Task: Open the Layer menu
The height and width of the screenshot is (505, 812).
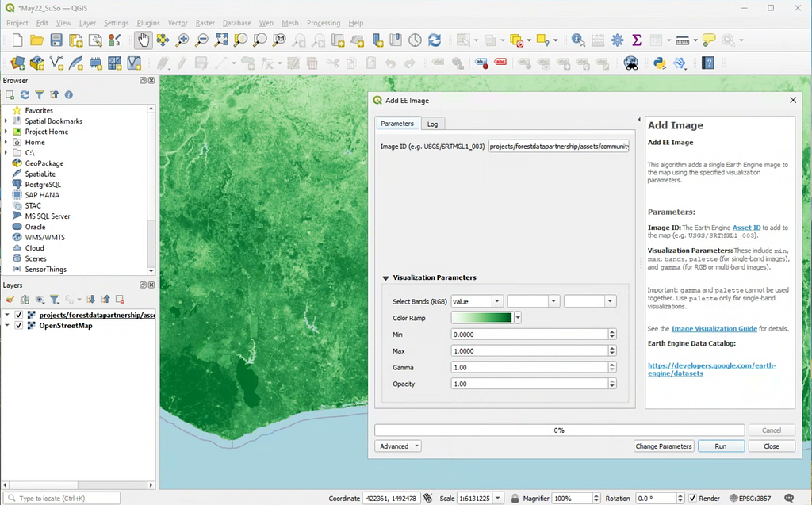Action: (x=87, y=23)
